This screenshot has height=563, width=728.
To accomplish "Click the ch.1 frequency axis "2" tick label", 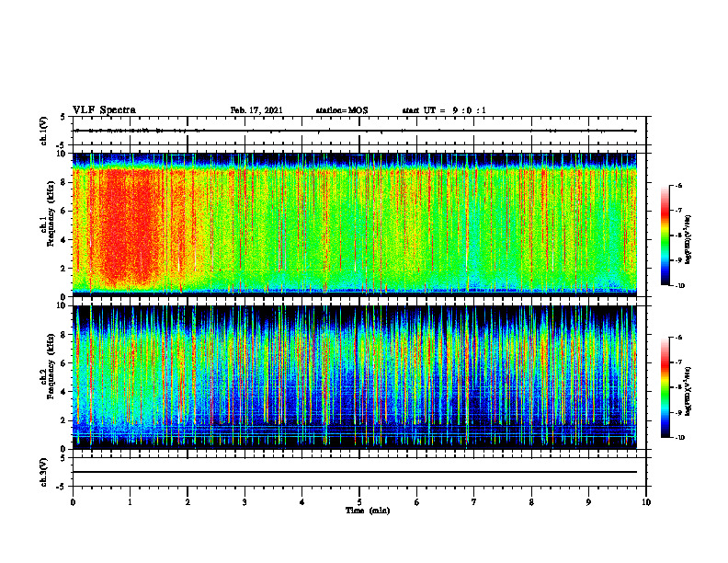I will pos(63,268).
